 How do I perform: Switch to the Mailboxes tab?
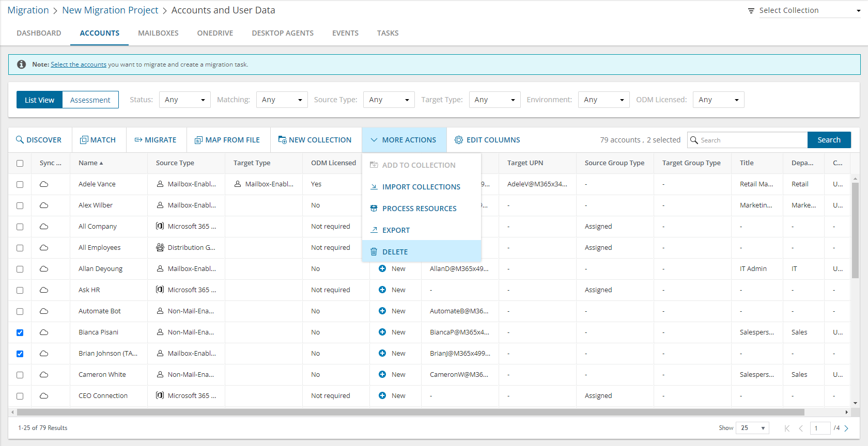(158, 33)
